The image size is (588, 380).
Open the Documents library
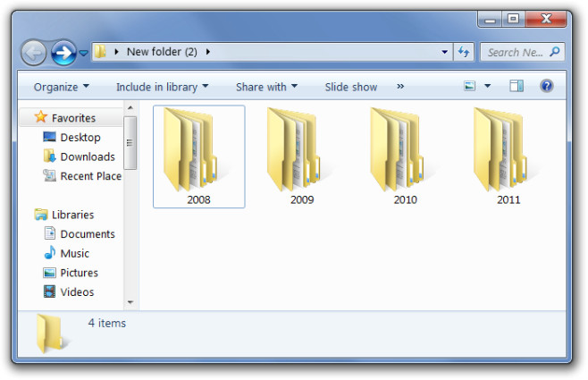coord(88,234)
